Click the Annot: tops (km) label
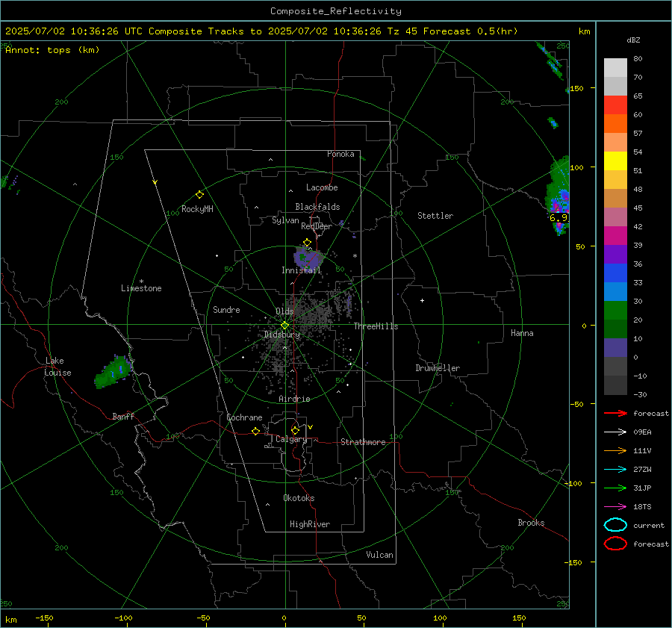Image resolution: width=672 pixels, height=628 pixels. pos(52,50)
